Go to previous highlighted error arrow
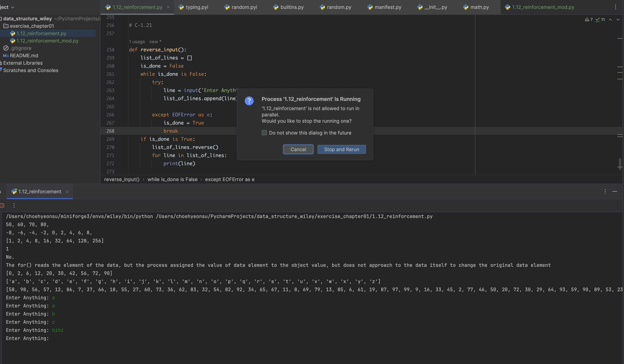The height and width of the screenshot is (364, 624). 610,20
